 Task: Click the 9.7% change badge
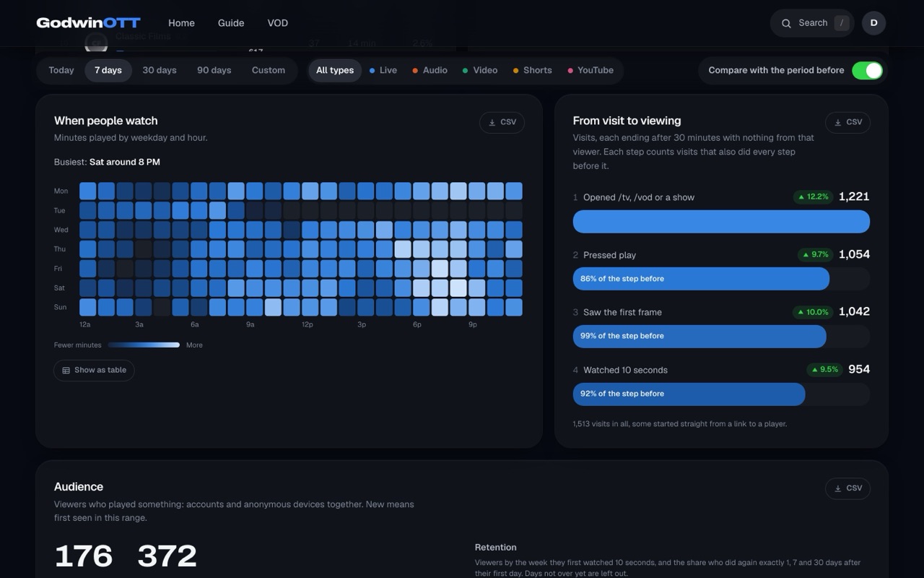coord(815,254)
